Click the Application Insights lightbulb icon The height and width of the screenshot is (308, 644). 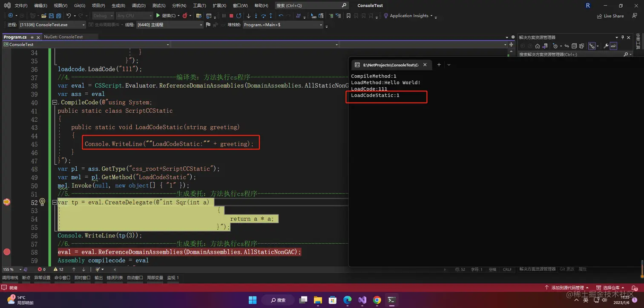tap(386, 16)
